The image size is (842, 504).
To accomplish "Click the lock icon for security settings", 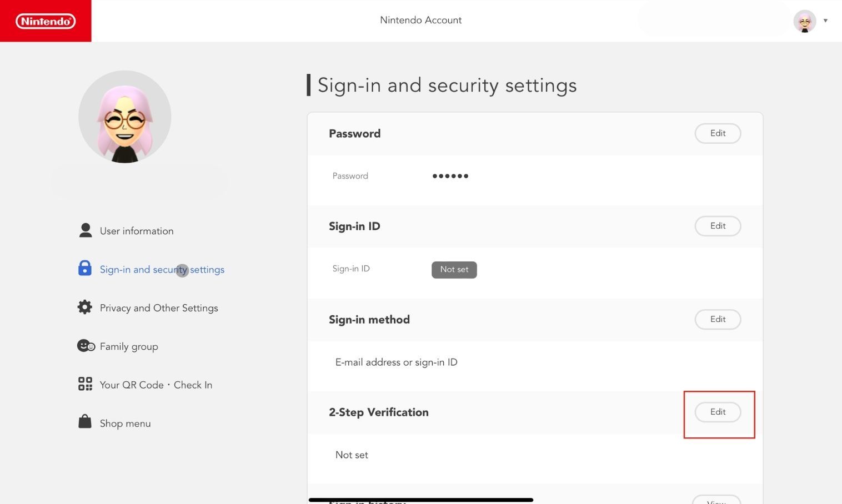I will pos(85,269).
